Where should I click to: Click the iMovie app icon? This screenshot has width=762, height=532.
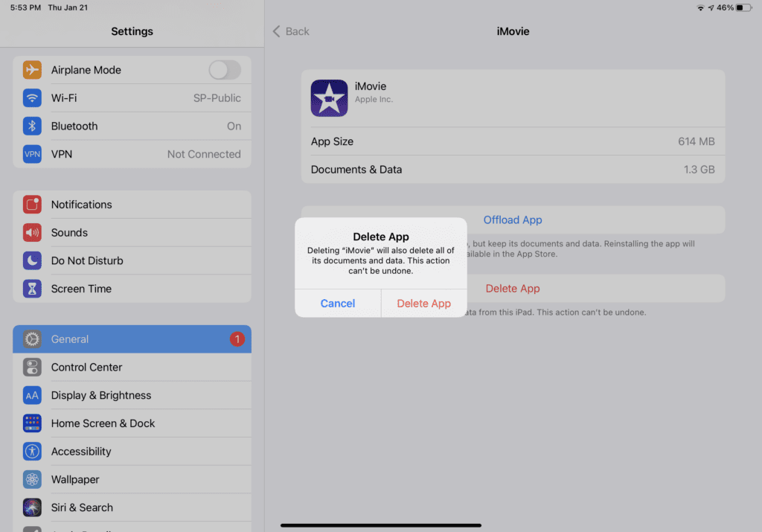coord(329,97)
